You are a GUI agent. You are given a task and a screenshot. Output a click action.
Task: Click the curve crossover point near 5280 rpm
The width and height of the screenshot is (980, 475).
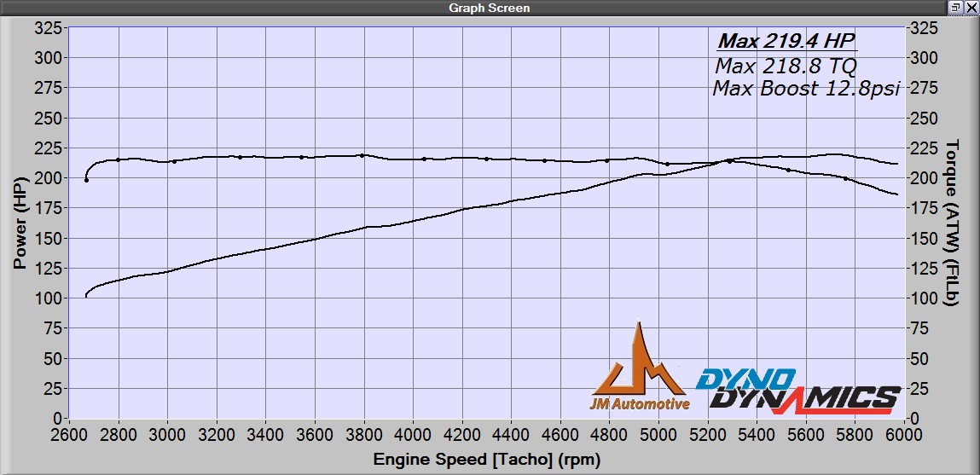tap(729, 160)
